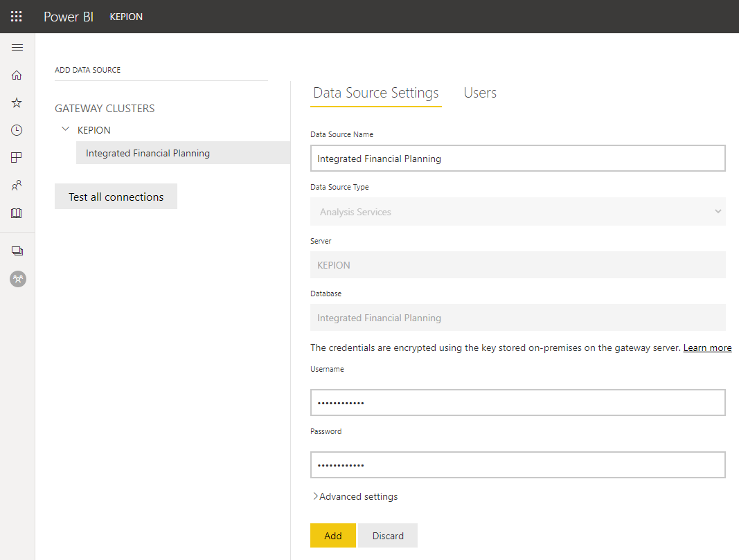Focus the Password field
Viewport: 739px width, 560px height.
pyautogui.click(x=517, y=465)
